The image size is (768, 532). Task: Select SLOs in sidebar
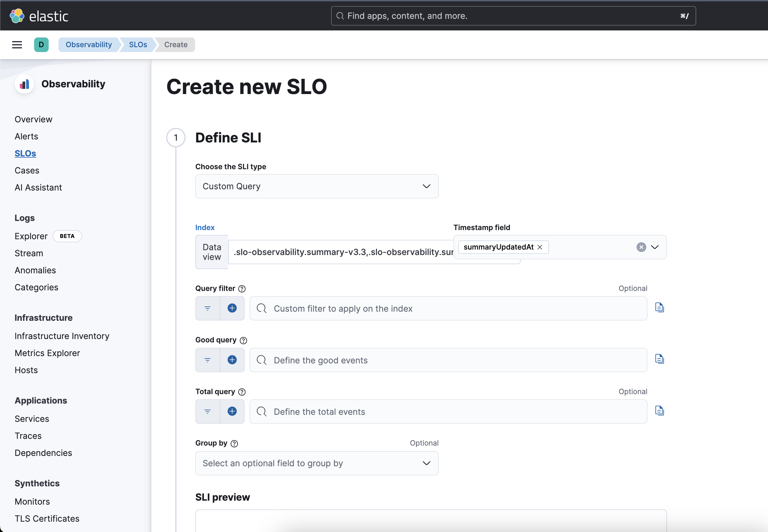25,153
